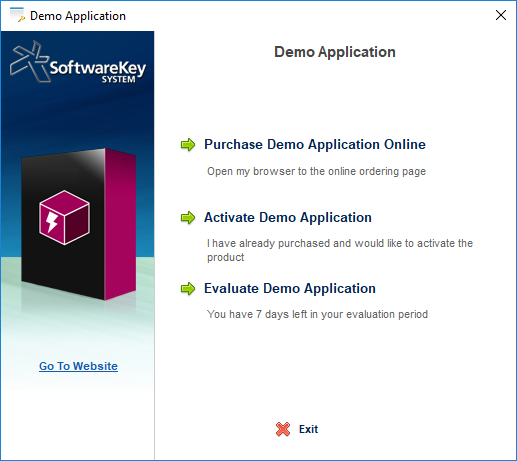
Task: Click the 'Open my browser to the online ordering page' text
Action: click(x=316, y=171)
